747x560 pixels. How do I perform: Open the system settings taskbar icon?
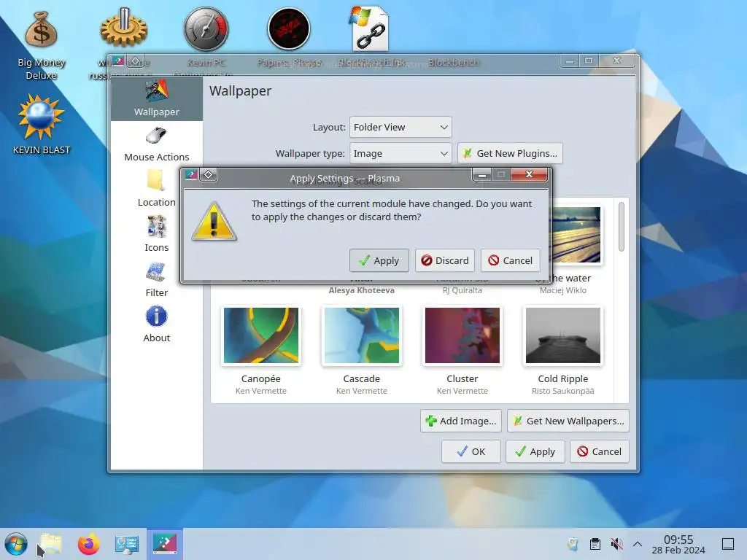pyautogui.click(x=127, y=544)
